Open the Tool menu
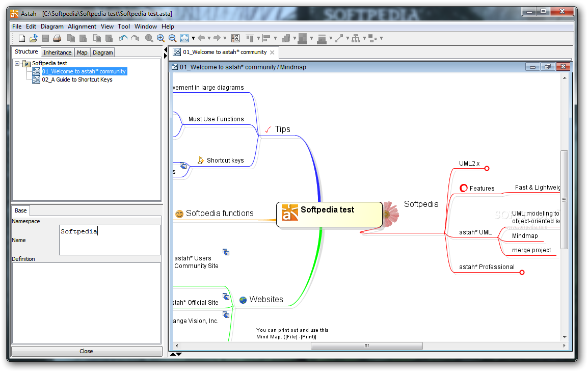 click(124, 26)
